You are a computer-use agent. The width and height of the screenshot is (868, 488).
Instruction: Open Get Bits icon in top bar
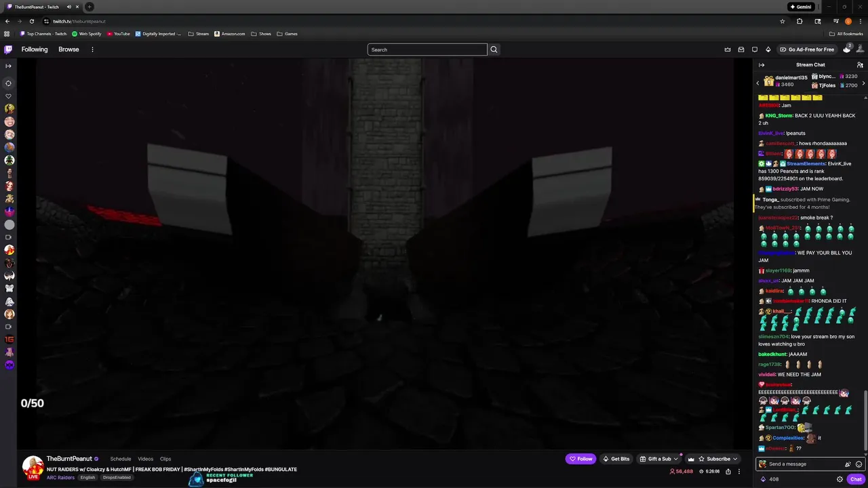(x=768, y=49)
